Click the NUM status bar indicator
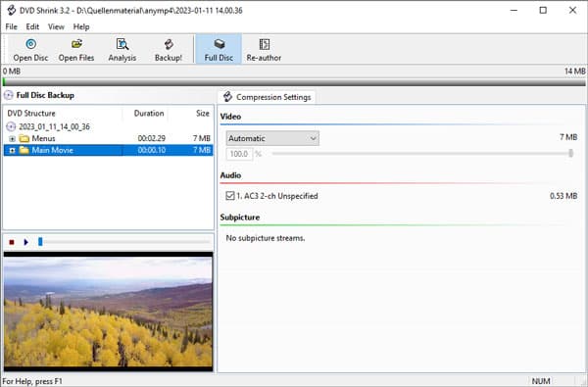The height and width of the screenshot is (387, 588). tap(541, 381)
